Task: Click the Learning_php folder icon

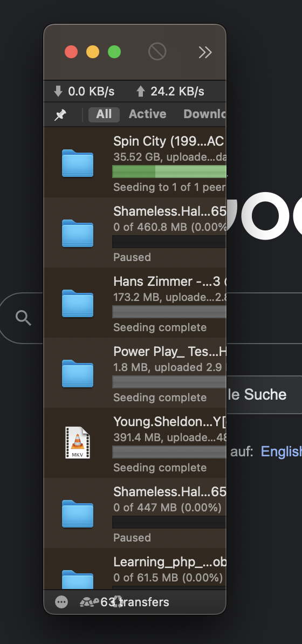Action: coord(78,579)
